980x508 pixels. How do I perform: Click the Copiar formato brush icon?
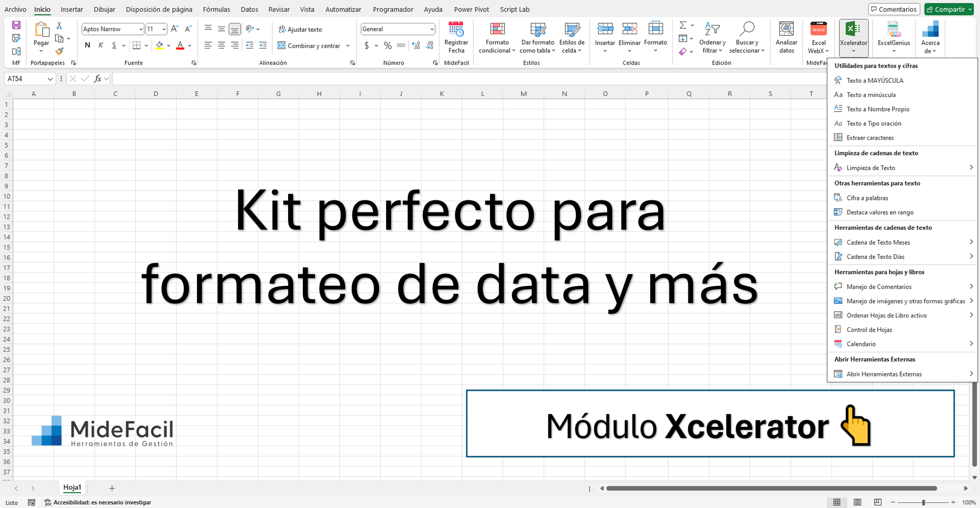tap(59, 51)
